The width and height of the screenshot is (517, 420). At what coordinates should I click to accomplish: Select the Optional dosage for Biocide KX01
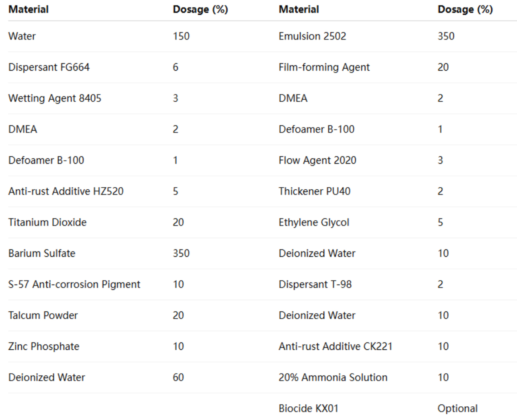(457, 409)
